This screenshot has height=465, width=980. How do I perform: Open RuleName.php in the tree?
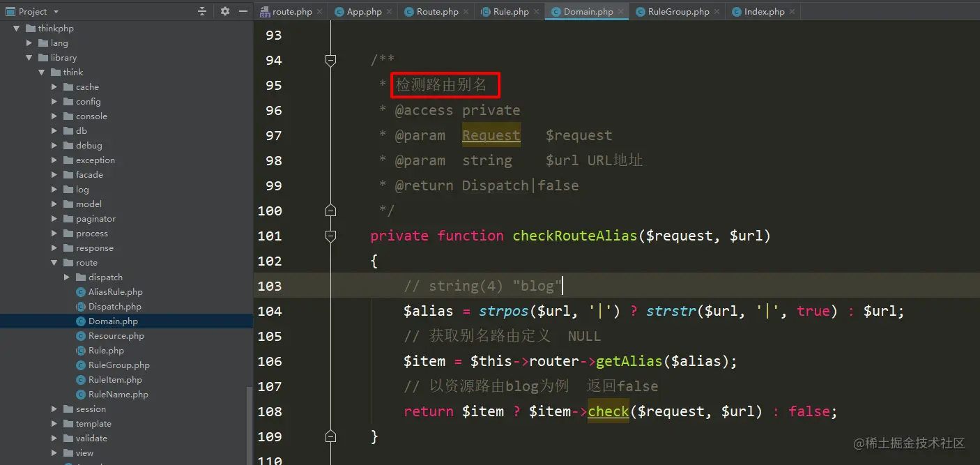coord(118,395)
